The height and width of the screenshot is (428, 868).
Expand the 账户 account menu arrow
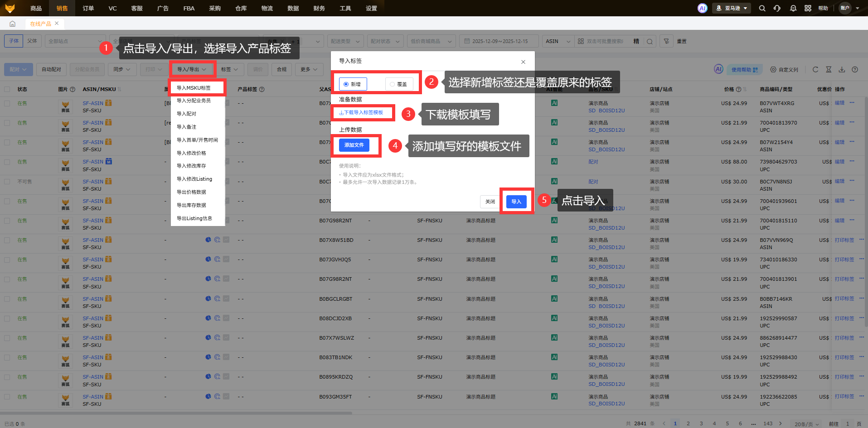point(857,8)
